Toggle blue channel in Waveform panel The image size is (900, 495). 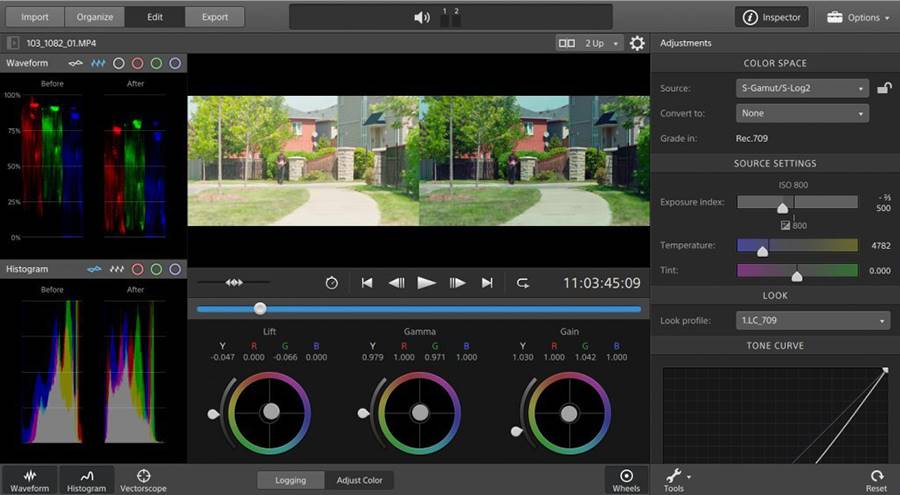click(175, 63)
